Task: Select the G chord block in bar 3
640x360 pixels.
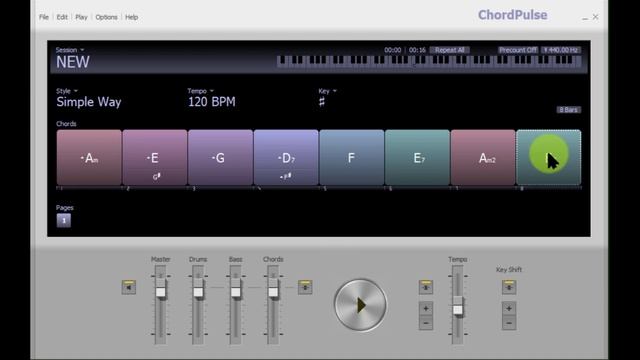Action: [x=220, y=158]
